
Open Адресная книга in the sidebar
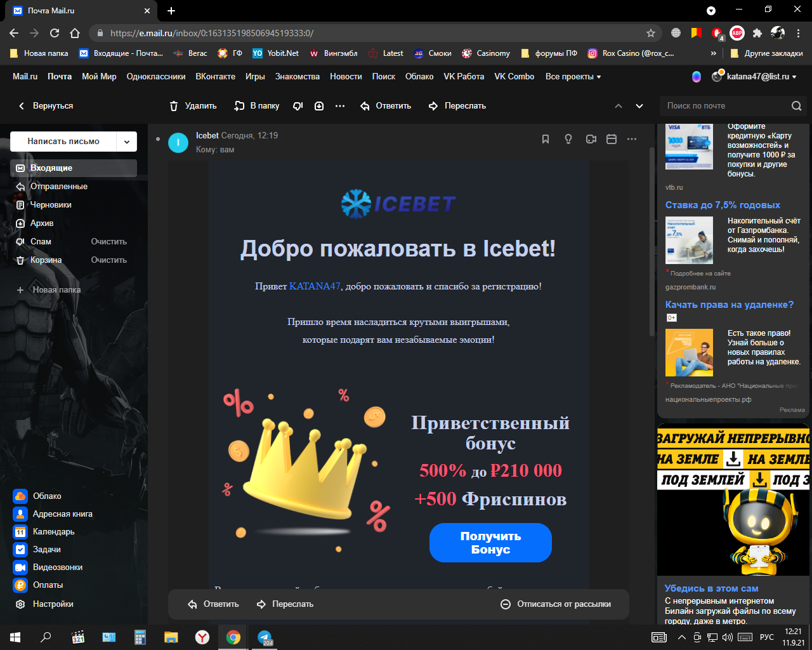53,514
